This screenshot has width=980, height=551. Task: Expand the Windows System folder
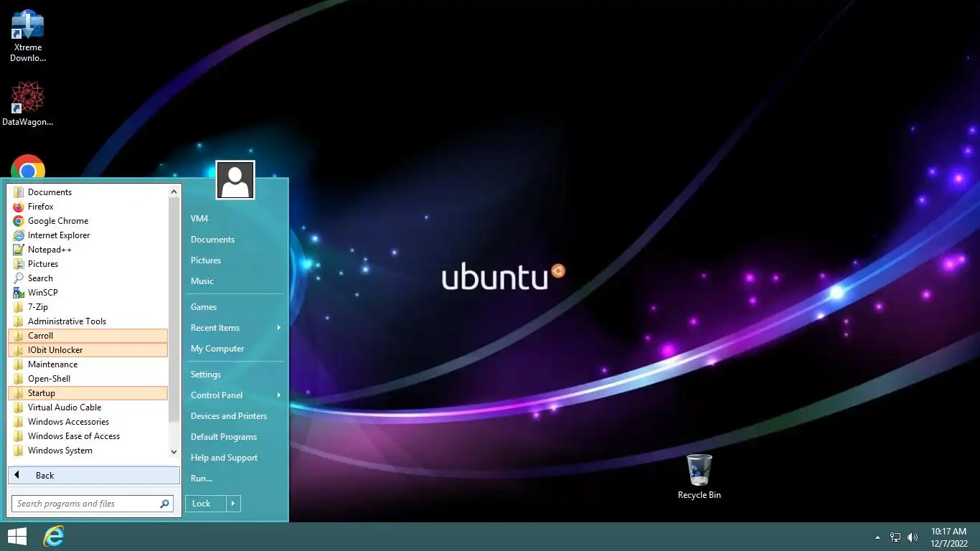pos(88,451)
